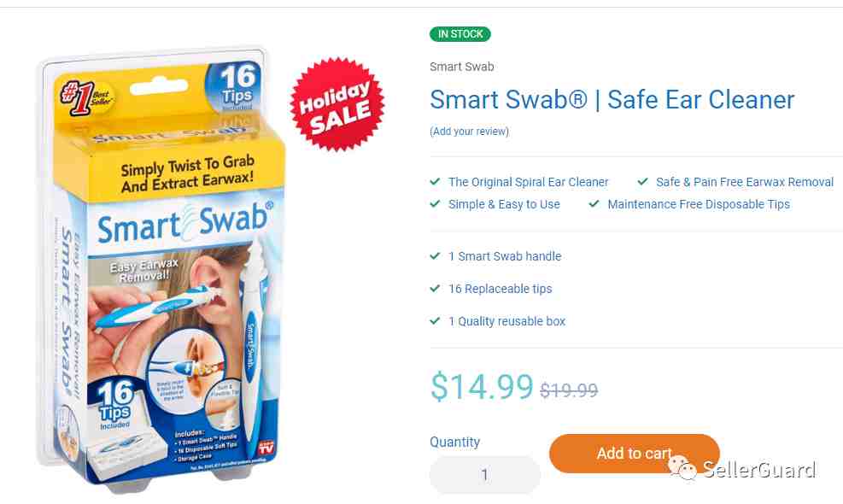Click the Quantity input field
This screenshot has height=504, width=843.
484,474
